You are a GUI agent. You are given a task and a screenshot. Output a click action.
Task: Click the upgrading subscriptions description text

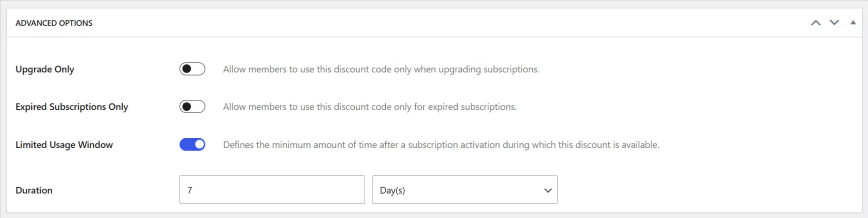point(380,69)
